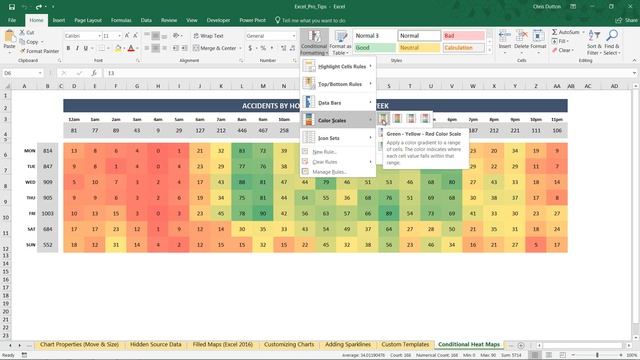Viewport: 640px width, 360px height.
Task: Toggle Bold formatting
Action: point(68,48)
